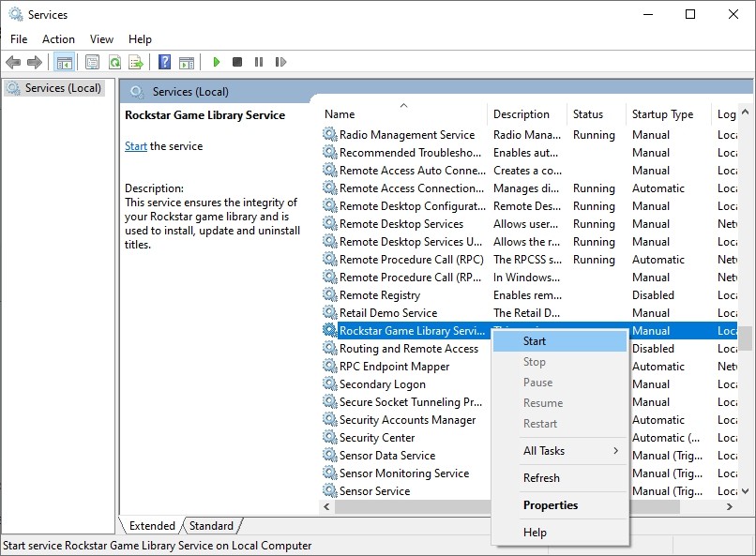
Task: Click gear icon beside RPC Endpoint Mapper
Action: point(330,367)
